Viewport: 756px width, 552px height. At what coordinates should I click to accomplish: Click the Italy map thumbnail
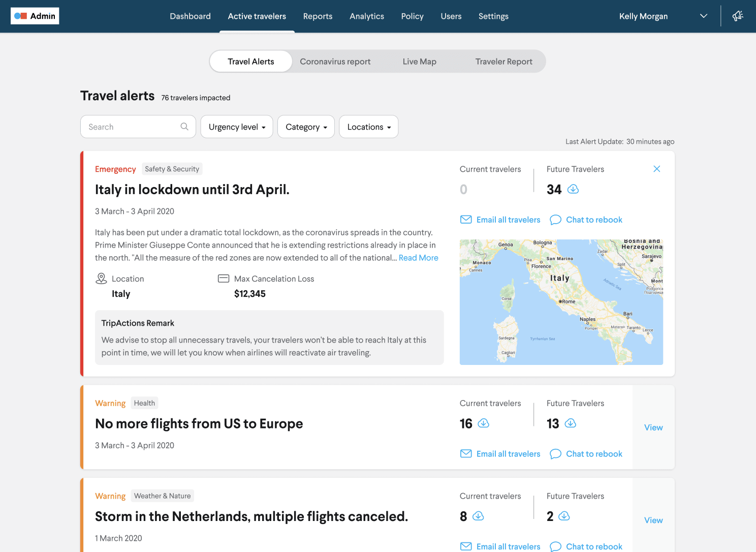[x=561, y=302]
